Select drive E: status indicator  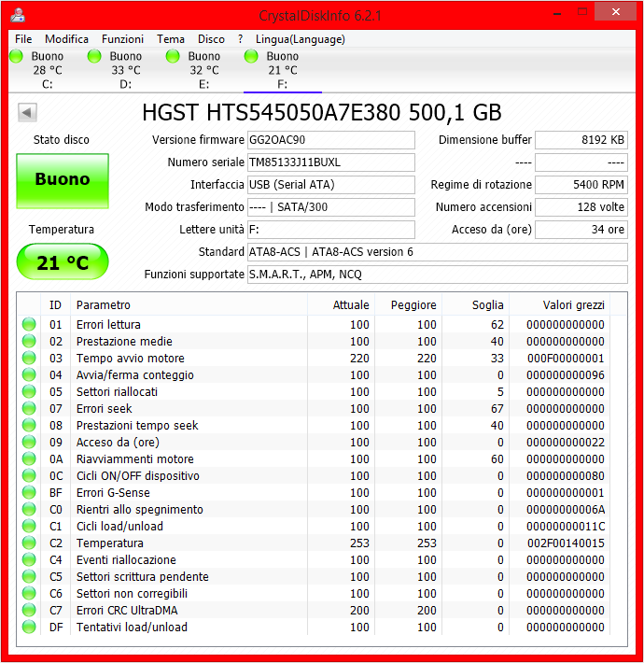coord(173,56)
